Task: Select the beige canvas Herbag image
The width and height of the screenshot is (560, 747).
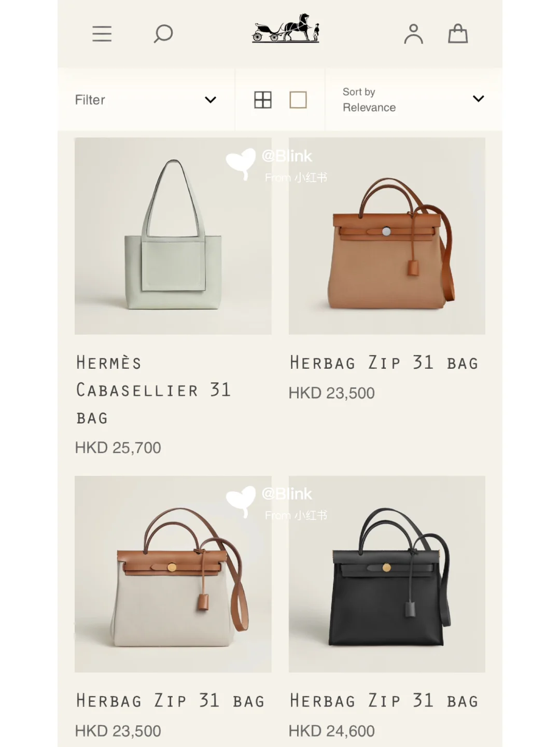Action: pyautogui.click(x=173, y=574)
